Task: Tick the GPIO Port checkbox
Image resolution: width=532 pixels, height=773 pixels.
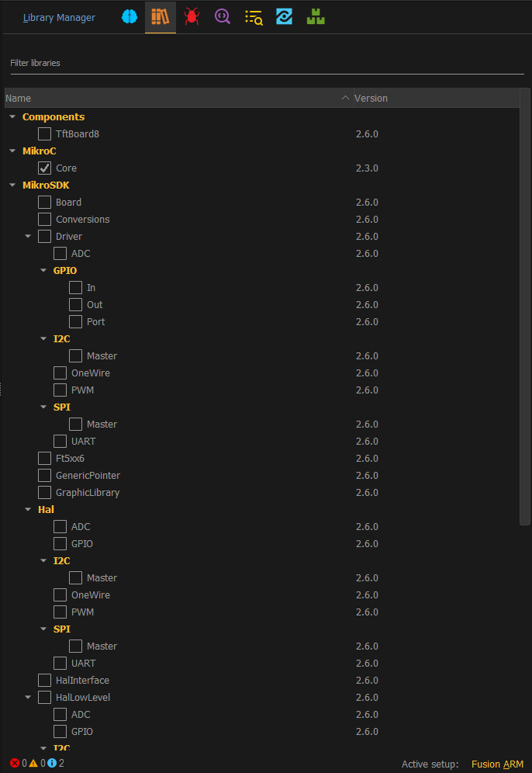Action: [75, 321]
